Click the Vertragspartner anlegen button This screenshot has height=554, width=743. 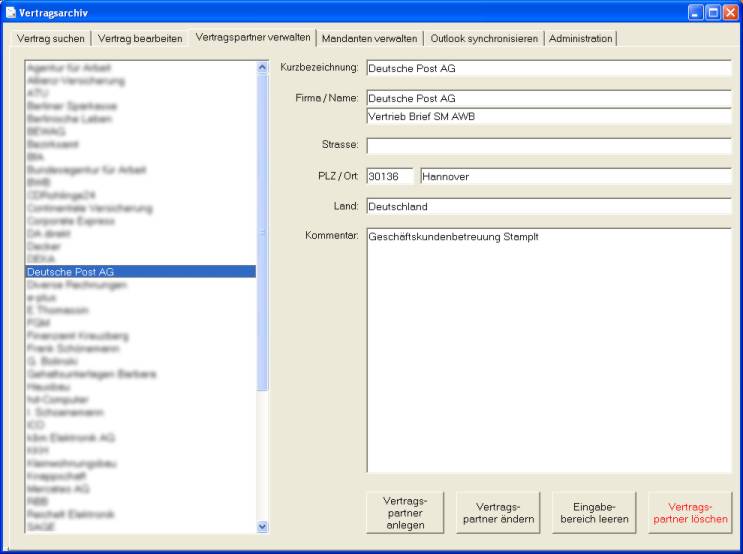[406, 513]
